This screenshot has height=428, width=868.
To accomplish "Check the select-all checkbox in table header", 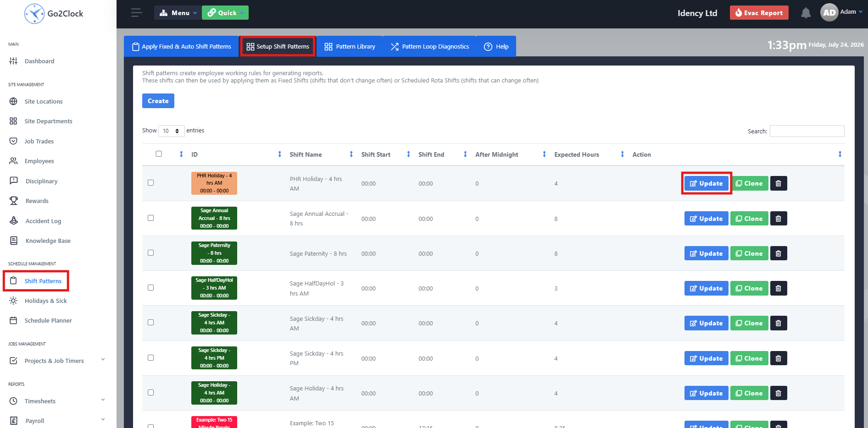I will click(159, 154).
